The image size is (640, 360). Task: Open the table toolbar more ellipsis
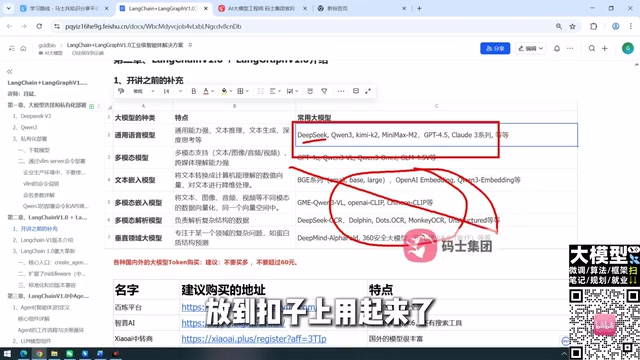[341, 91]
